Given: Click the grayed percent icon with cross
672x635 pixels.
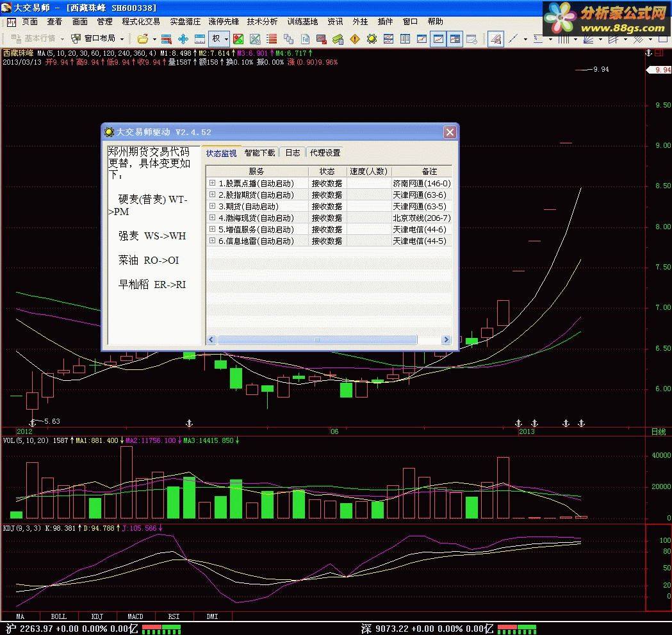Looking at the screenshot, I should pyautogui.click(x=255, y=39).
